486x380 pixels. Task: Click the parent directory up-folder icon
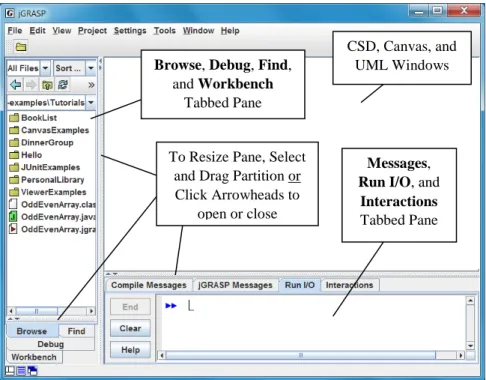click(x=47, y=85)
